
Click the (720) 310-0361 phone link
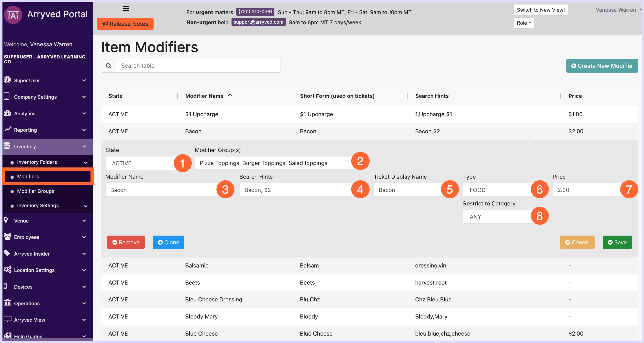[x=255, y=12]
